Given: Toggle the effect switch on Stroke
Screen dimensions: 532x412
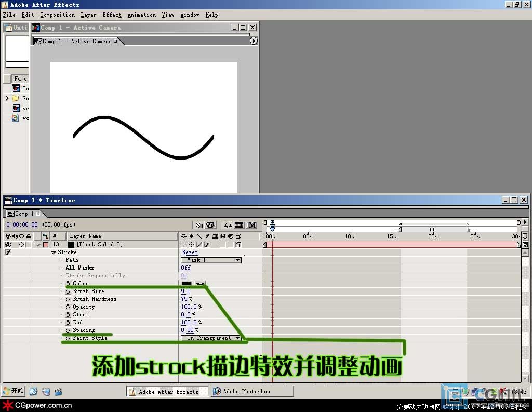Looking at the screenshot, I should [x=8, y=252].
